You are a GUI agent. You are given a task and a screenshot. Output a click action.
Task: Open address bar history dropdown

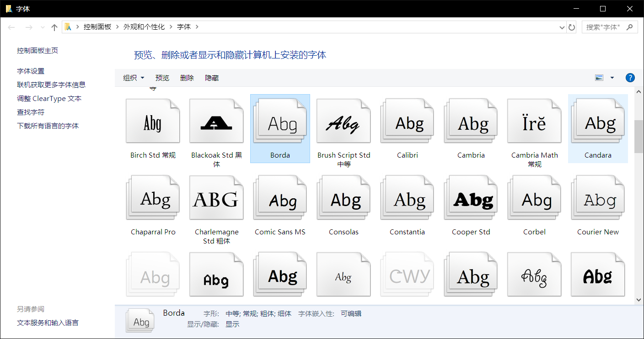point(562,27)
